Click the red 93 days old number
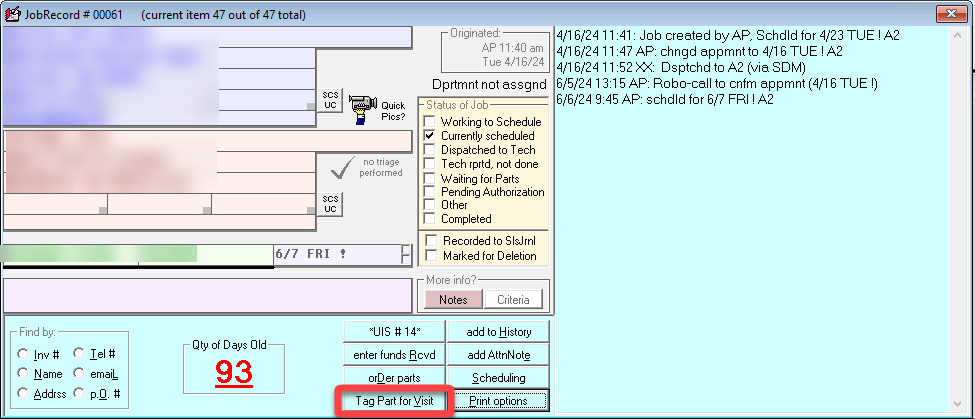This screenshot has height=419, width=975. [233, 373]
